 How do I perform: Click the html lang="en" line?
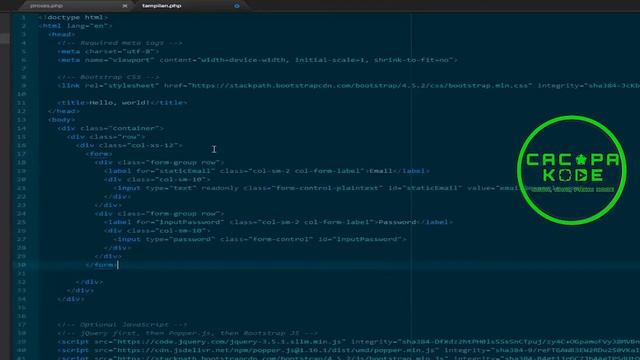point(75,26)
